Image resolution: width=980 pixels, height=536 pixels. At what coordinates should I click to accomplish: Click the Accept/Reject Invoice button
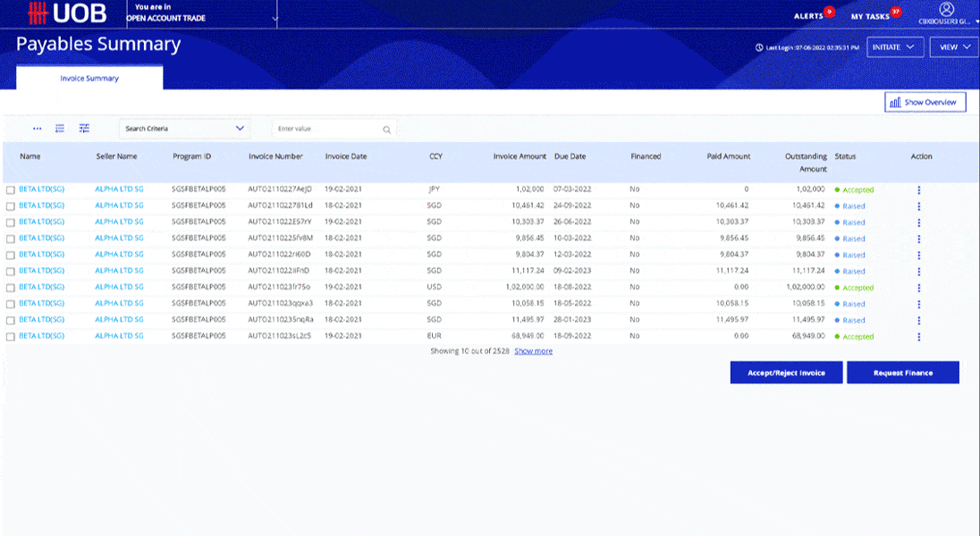pos(786,373)
